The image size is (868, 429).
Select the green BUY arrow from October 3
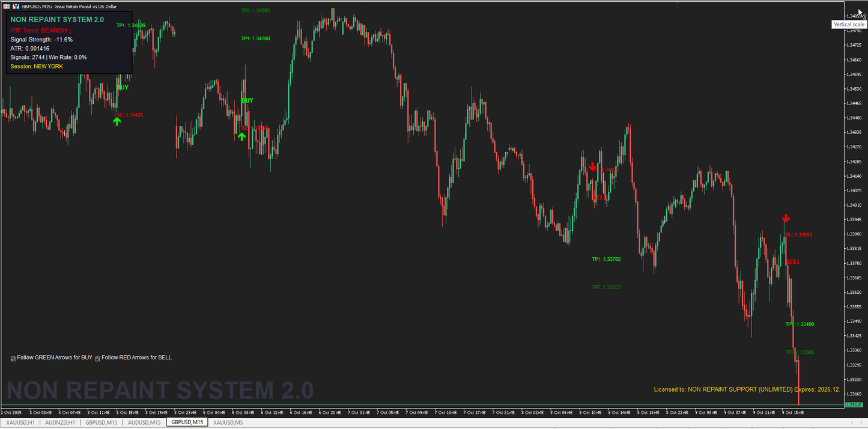click(x=117, y=121)
